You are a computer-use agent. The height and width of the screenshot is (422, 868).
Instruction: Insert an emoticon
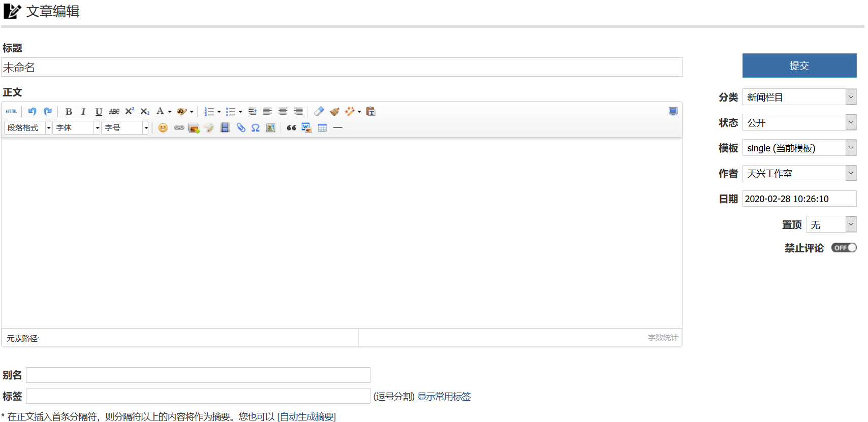coord(163,127)
